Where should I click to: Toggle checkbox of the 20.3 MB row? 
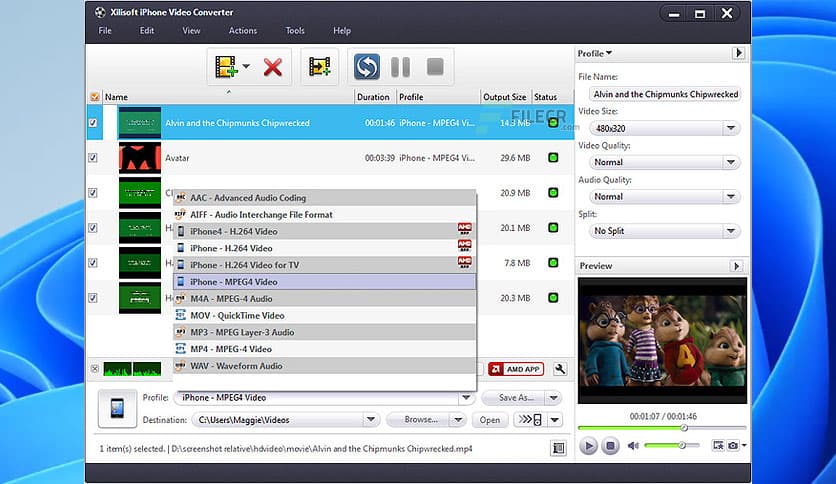pyautogui.click(x=93, y=298)
